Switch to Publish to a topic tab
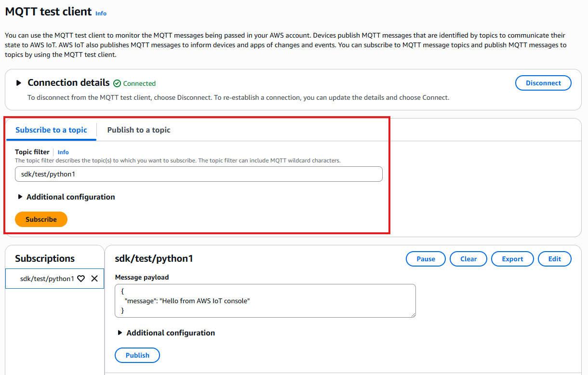Viewport: 588px width, 375px height. tap(139, 130)
